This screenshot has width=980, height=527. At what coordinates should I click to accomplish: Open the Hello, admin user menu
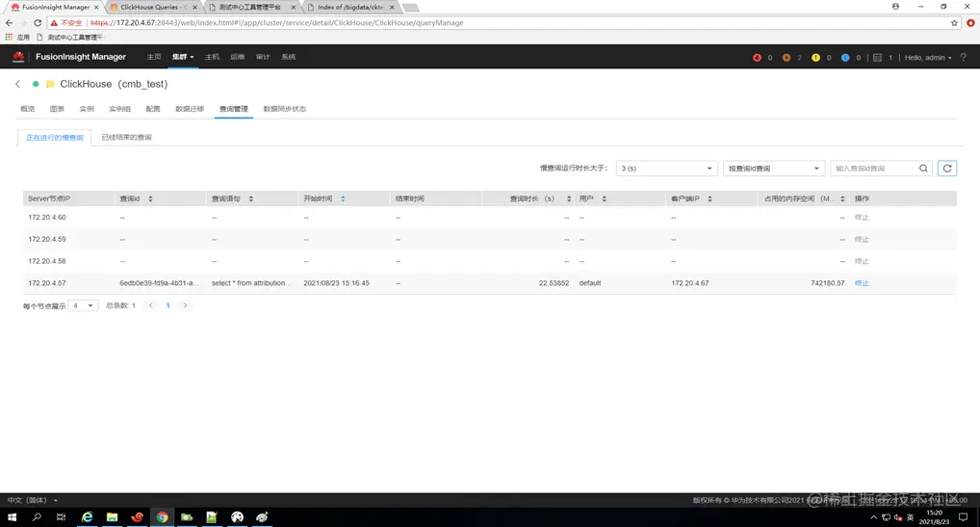928,58
